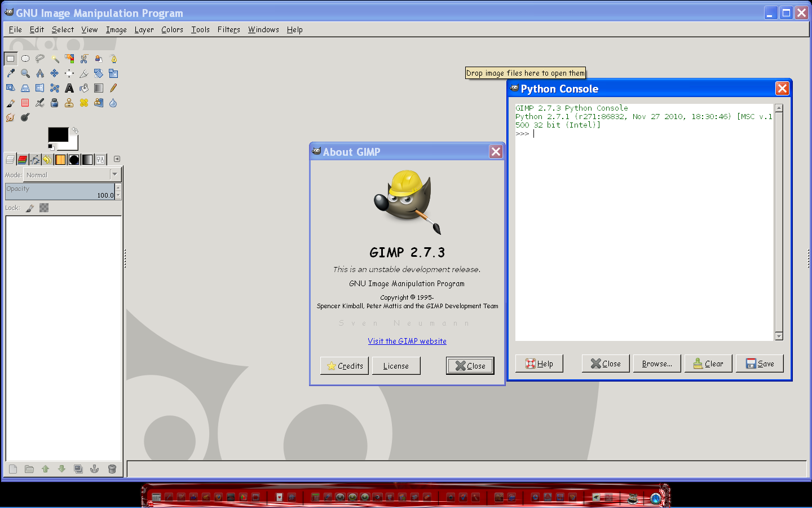Viewport: 812px width, 508px height.
Task: Save the Python Console output
Action: [760, 364]
